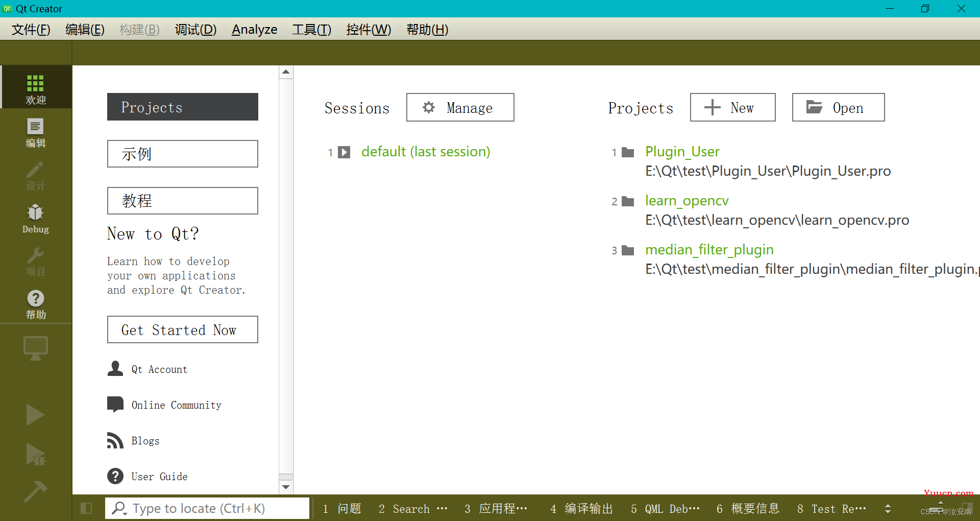Click the folder icon on Open project button

point(814,107)
